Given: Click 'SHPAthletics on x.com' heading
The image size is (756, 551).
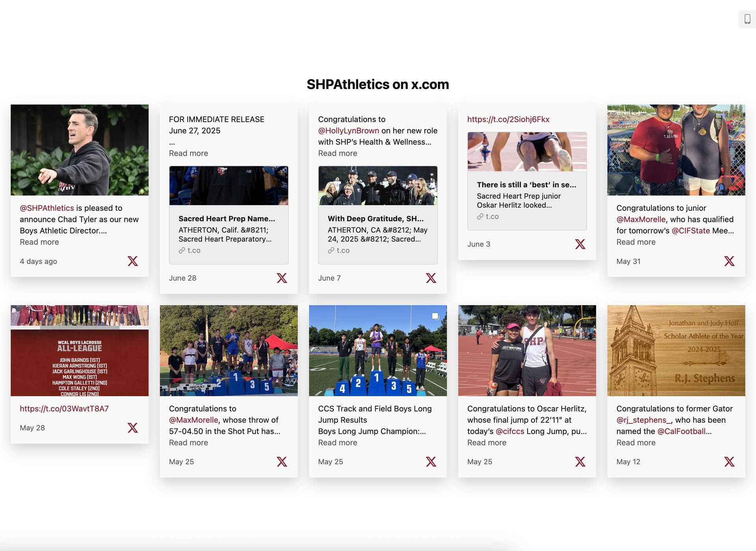Looking at the screenshot, I should coord(378,84).
